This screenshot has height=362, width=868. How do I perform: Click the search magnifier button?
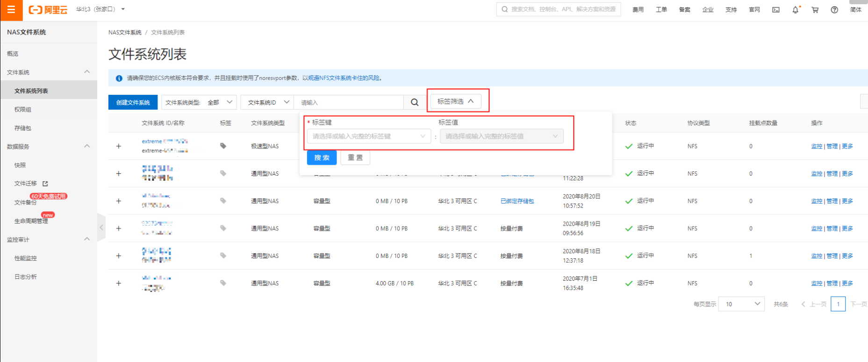click(415, 102)
